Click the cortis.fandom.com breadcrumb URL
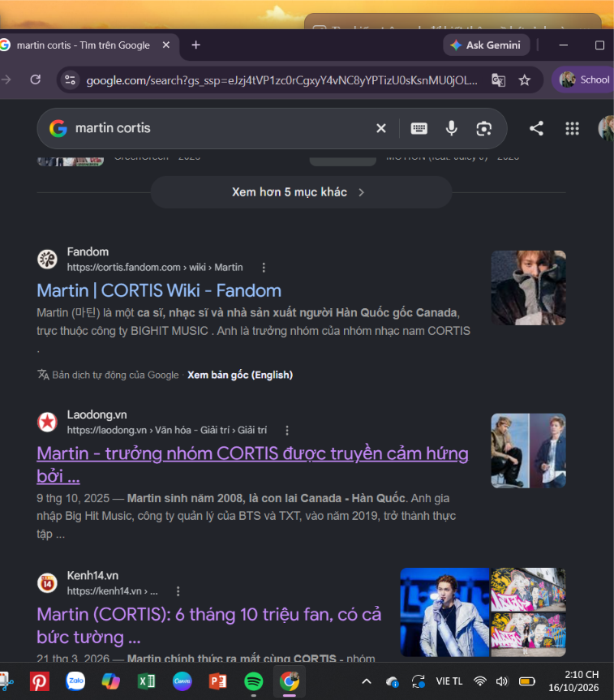614x700 pixels. coord(155,268)
